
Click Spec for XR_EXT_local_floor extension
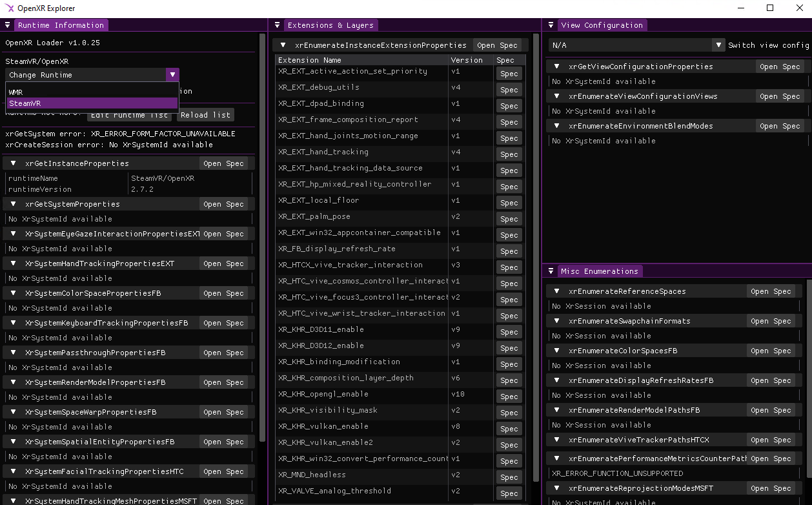[509, 203]
